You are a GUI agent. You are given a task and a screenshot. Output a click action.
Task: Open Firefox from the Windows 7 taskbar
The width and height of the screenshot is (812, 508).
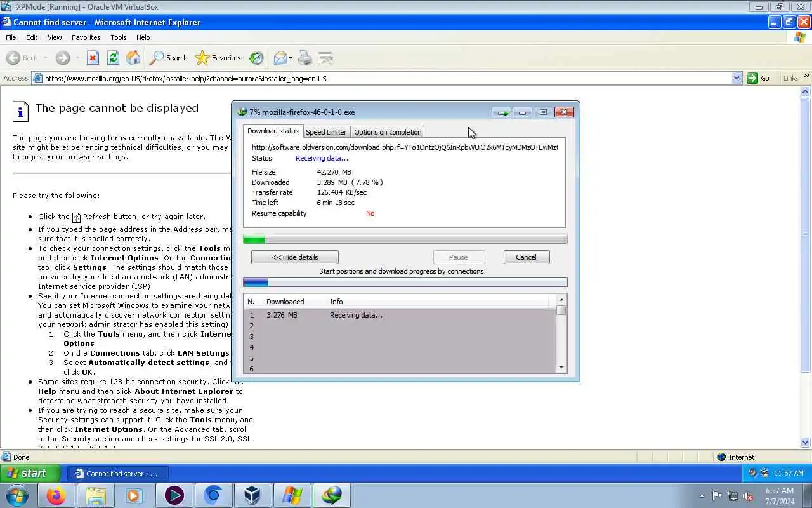pos(56,495)
